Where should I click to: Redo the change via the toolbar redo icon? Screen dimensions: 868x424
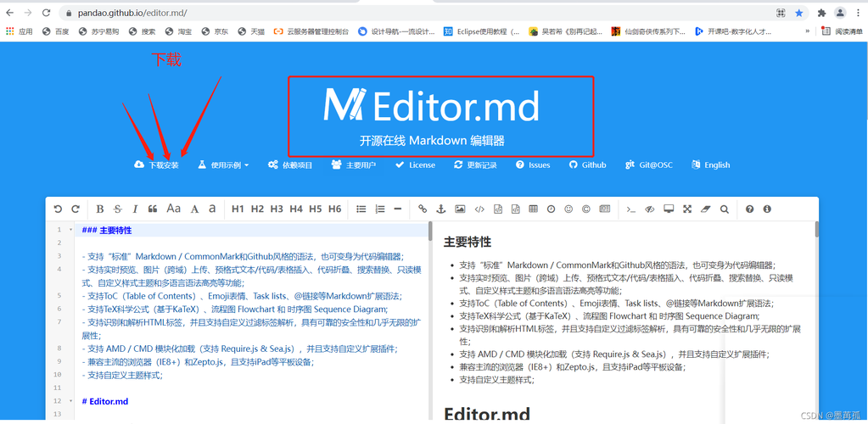coord(76,209)
